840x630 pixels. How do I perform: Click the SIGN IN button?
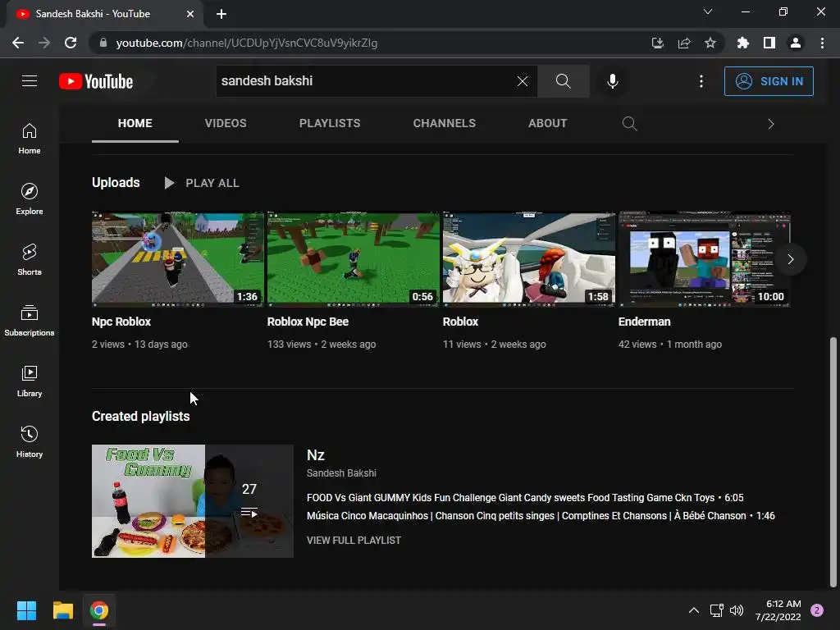tap(768, 81)
